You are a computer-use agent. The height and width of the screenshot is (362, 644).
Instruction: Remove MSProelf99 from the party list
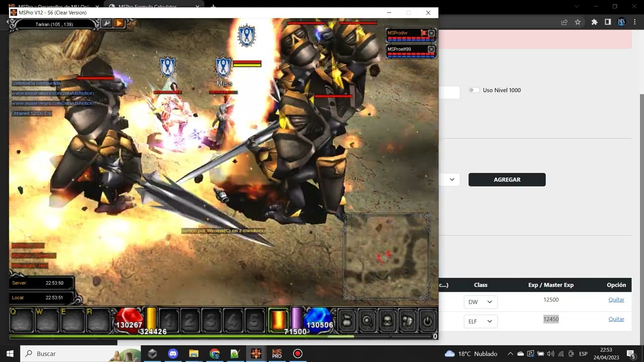(431, 49)
